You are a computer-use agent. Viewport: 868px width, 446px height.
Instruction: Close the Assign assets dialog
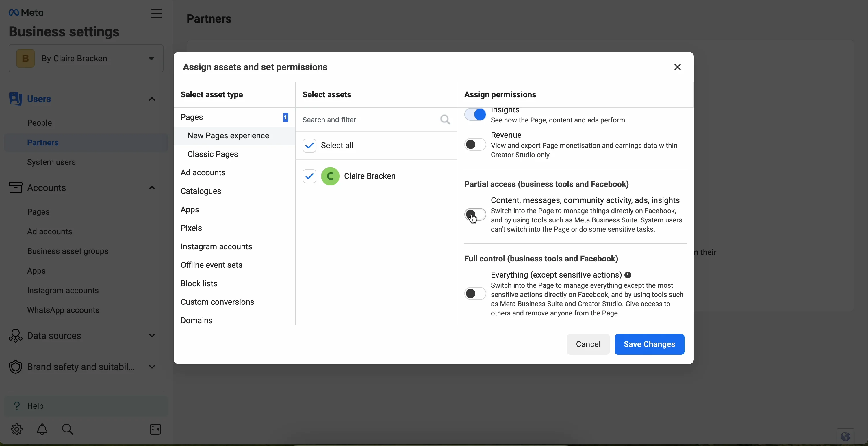pos(678,67)
